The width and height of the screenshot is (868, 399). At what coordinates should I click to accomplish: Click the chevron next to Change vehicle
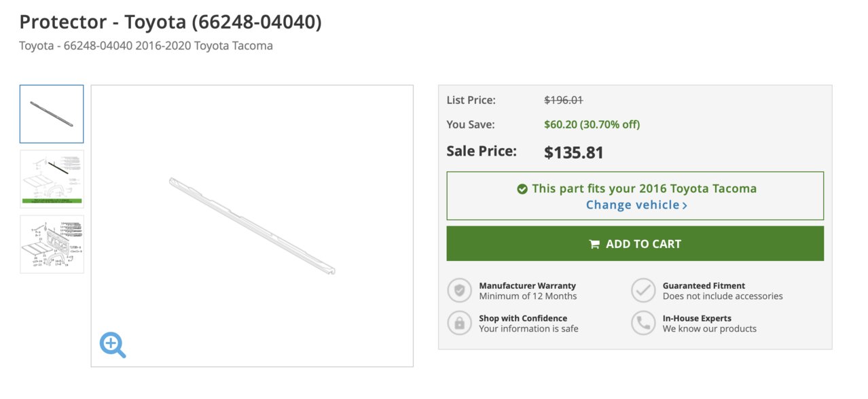(685, 205)
